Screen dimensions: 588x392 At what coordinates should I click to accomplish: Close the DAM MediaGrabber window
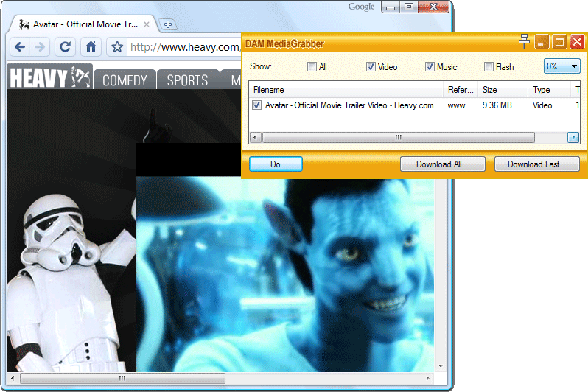click(x=577, y=42)
